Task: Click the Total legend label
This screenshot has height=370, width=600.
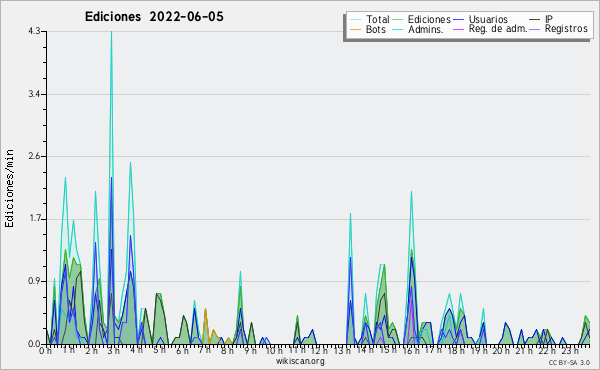Action: tap(377, 19)
